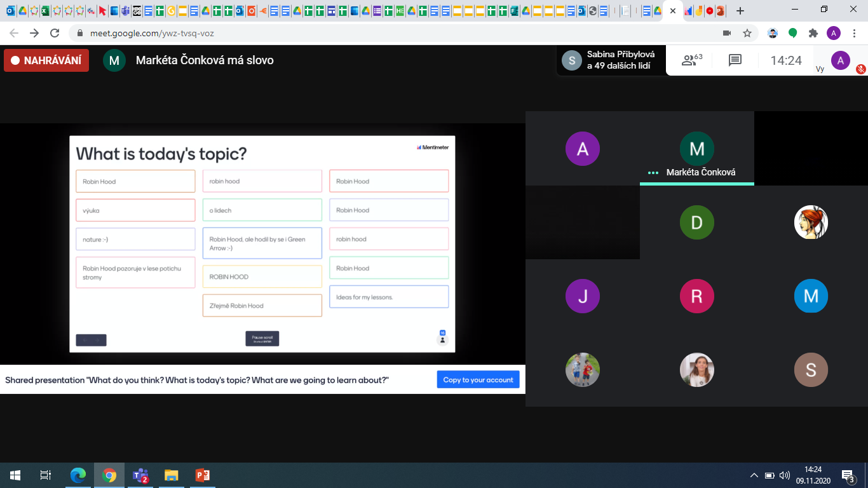Open Chrome extensions puzzle icon

tap(813, 33)
